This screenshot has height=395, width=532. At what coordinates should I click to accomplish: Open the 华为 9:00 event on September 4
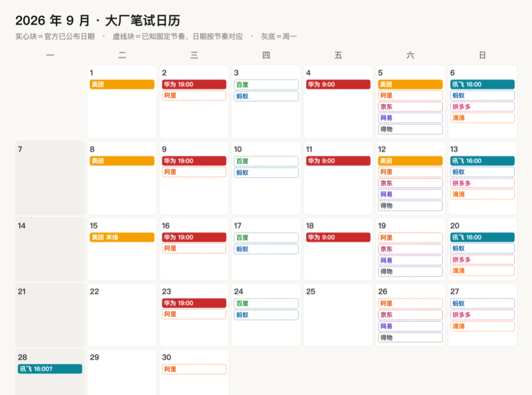338,84
